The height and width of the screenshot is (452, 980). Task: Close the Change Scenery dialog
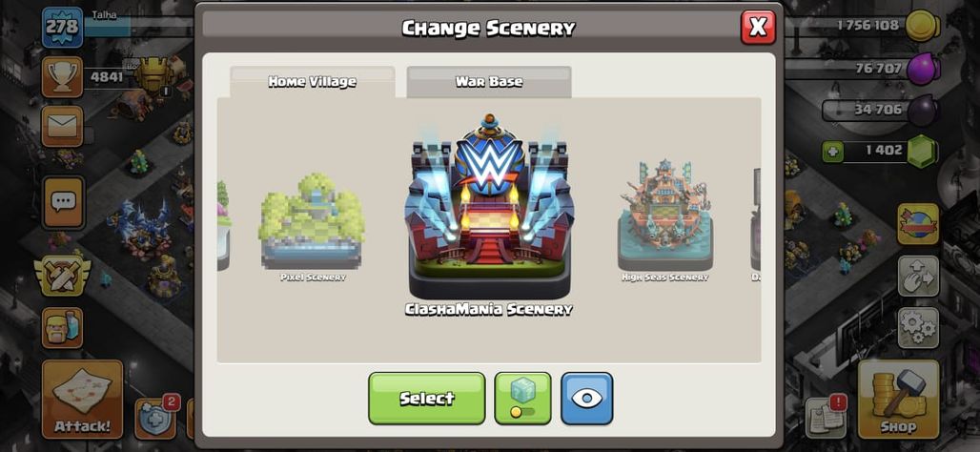758,28
